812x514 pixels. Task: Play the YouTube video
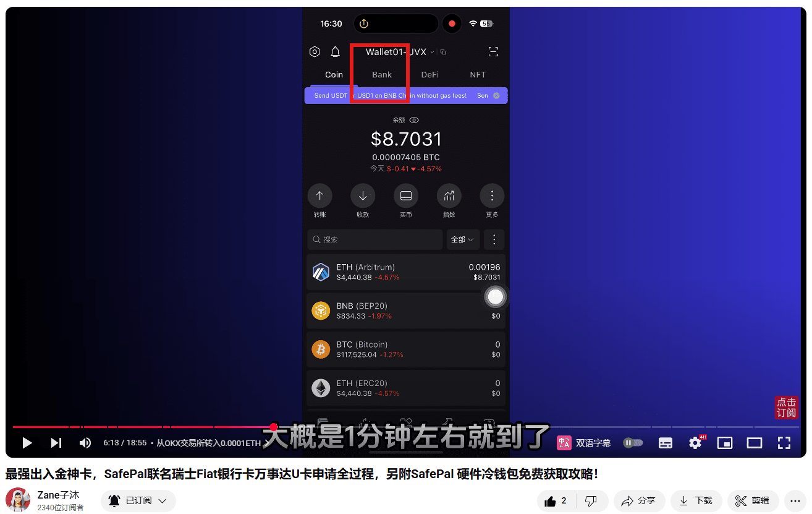(27, 443)
